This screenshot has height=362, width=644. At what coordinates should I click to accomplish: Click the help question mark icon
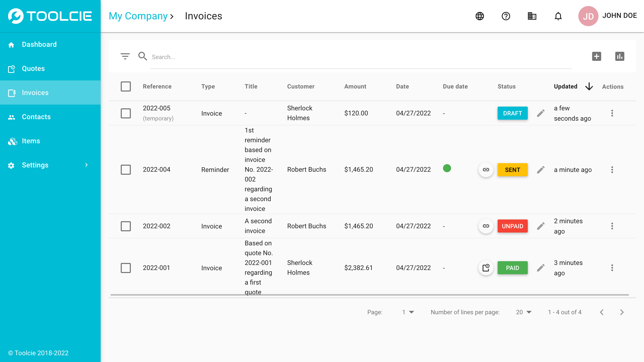click(x=506, y=16)
